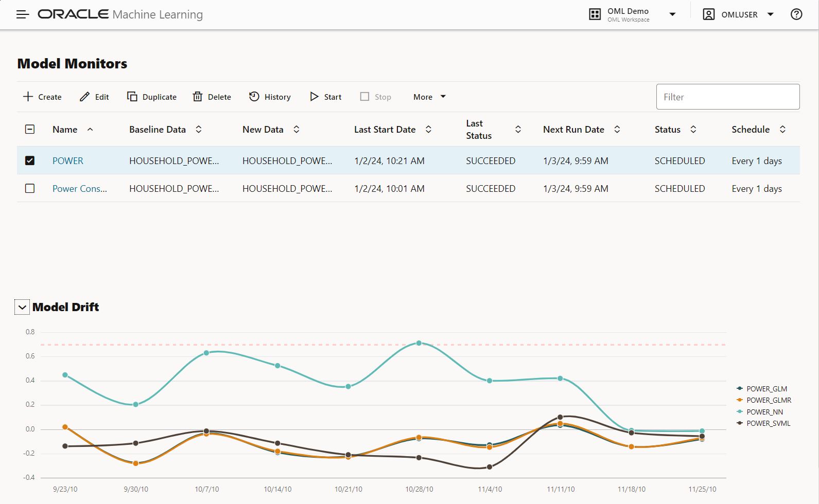Open monitor History
The width and height of the screenshot is (819, 504).
point(270,97)
